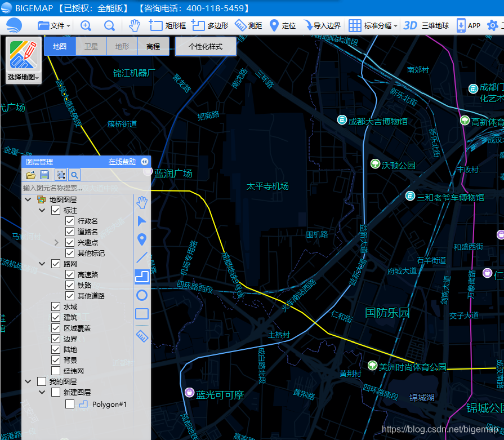
Task: Click the 建筑 layer label
Action: coord(70,317)
